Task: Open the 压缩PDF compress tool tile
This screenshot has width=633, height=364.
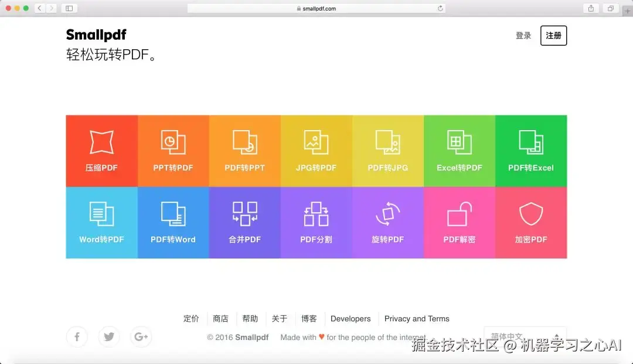Action: (x=102, y=151)
